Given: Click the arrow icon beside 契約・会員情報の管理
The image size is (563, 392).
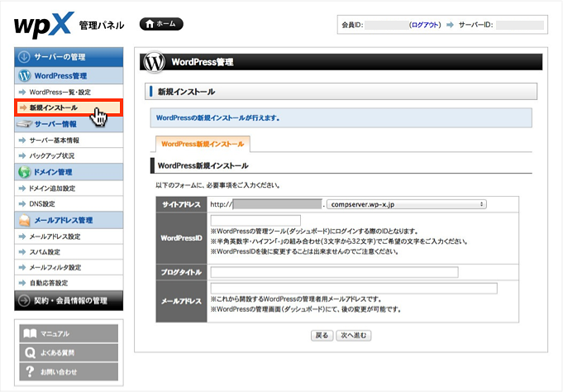Looking at the screenshot, I should pyautogui.click(x=24, y=300).
